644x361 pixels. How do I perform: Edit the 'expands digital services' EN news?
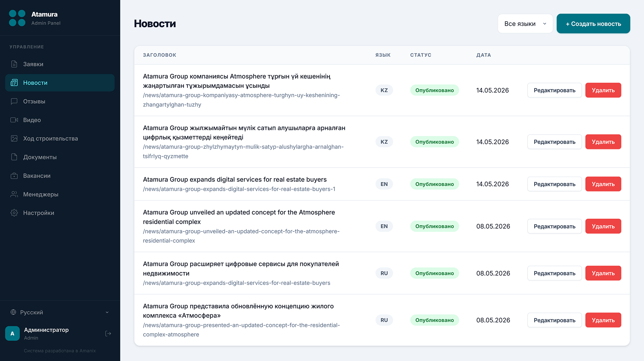pyautogui.click(x=554, y=184)
